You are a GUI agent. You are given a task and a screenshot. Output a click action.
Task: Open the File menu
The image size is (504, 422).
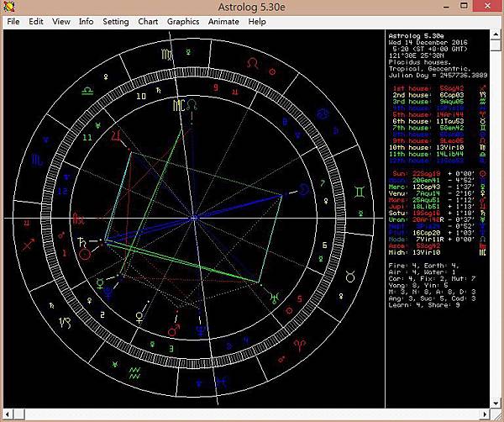[13, 22]
